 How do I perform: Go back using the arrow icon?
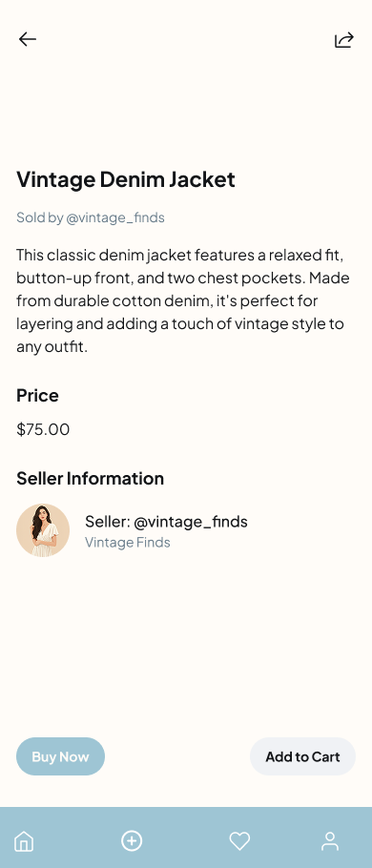[27, 39]
